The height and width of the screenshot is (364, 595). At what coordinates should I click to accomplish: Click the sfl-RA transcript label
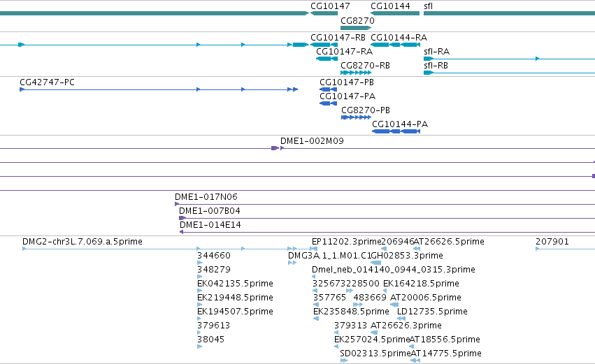(x=436, y=52)
